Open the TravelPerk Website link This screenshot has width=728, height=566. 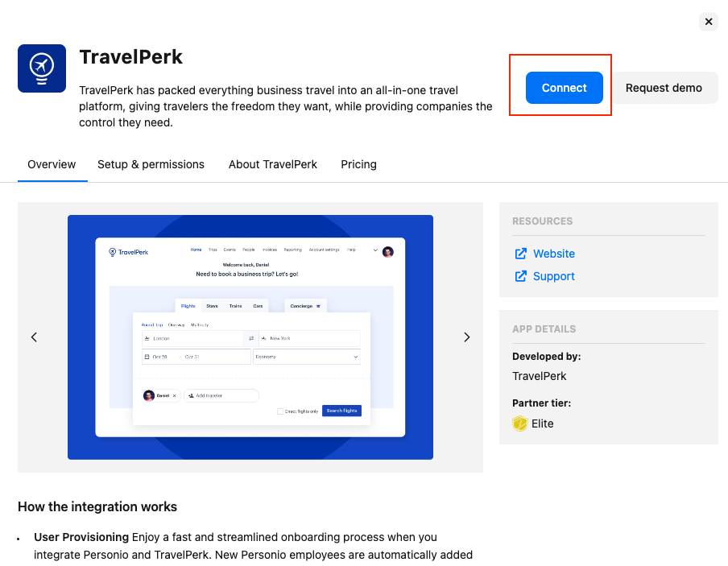[554, 254]
